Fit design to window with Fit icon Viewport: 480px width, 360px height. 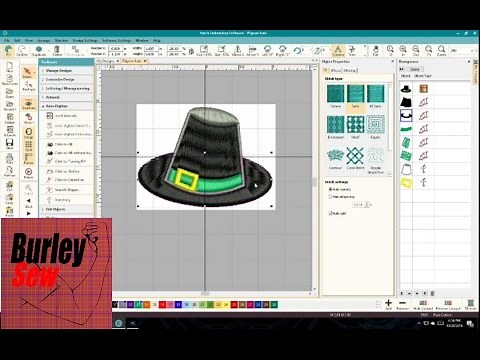click(x=429, y=50)
